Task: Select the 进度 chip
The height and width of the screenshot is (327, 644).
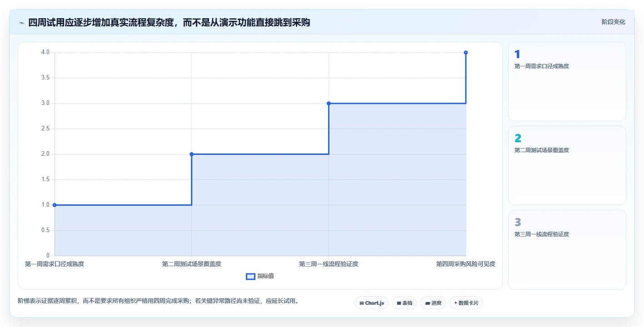Action: (x=433, y=303)
